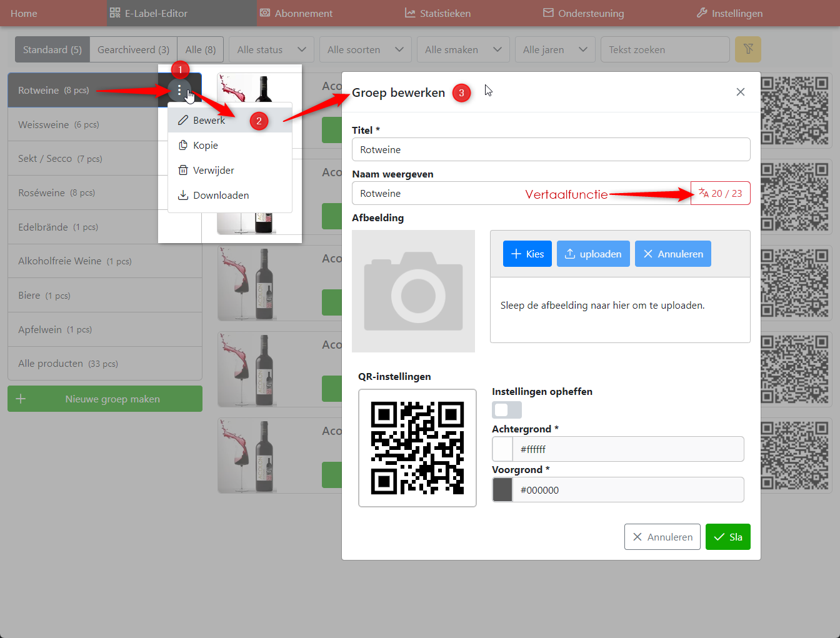The image size is (840, 638).
Task: Click Kopie in the group context menu
Action: tap(205, 146)
